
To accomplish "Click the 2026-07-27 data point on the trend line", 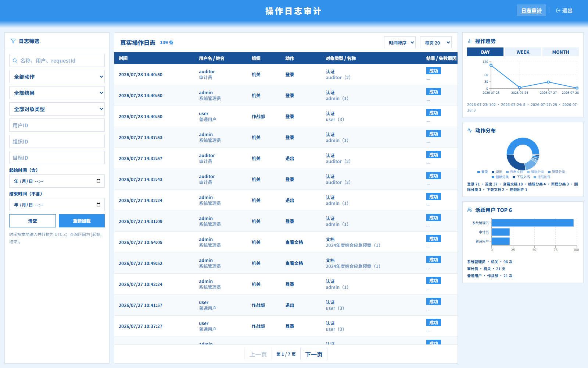I will 548,82.
